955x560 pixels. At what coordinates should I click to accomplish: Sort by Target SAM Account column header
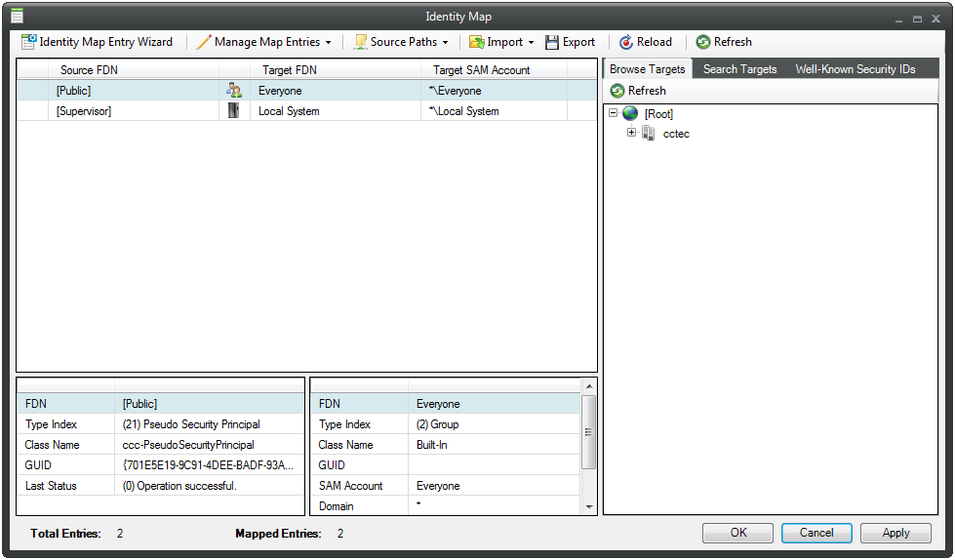[x=494, y=70]
